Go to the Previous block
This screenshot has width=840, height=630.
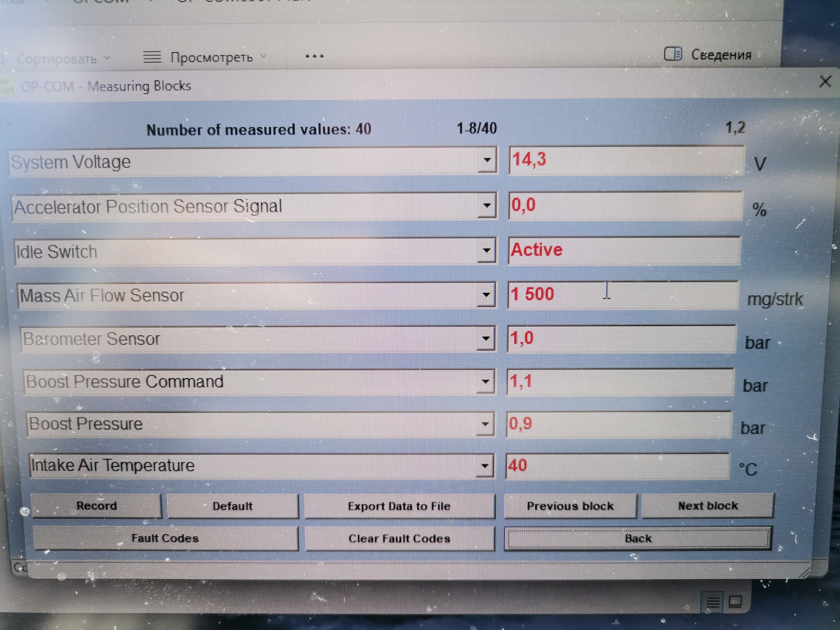(x=570, y=506)
